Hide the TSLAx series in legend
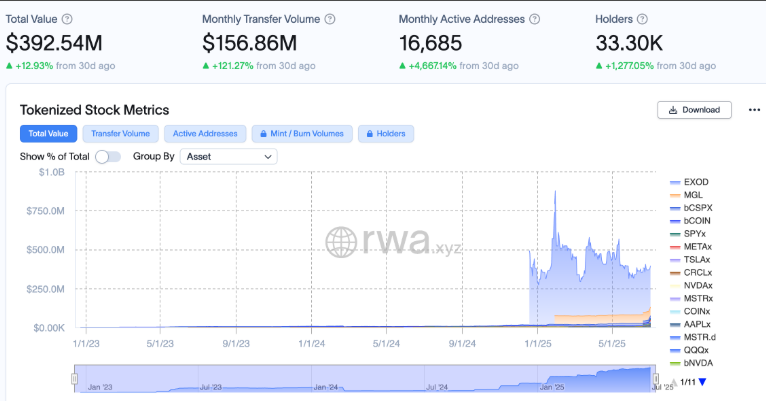The width and height of the screenshot is (766, 401). click(697, 259)
